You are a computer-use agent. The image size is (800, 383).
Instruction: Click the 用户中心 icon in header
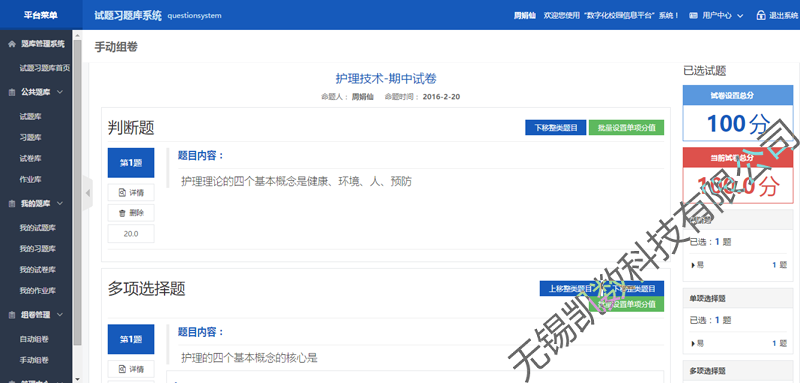[x=693, y=15]
